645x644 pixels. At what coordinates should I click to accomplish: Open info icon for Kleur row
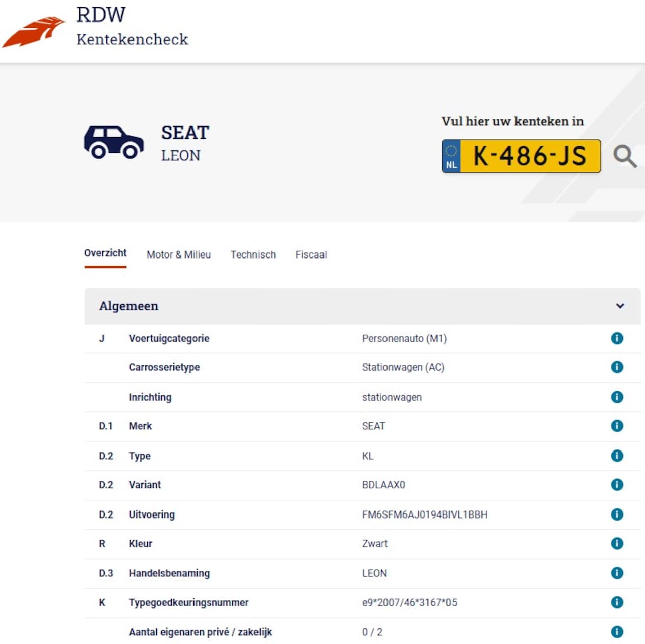617,544
